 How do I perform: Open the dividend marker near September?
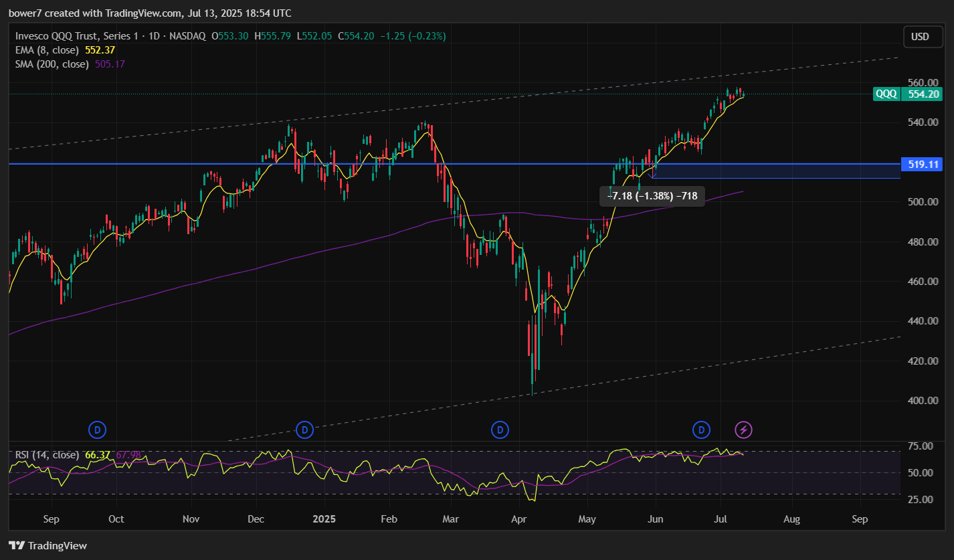tap(98, 430)
